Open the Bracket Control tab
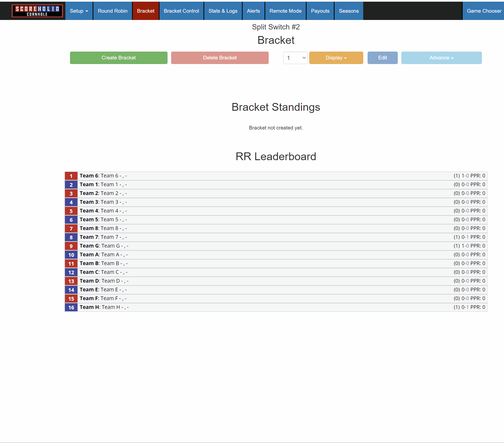This screenshot has height=443, width=504. pyautogui.click(x=181, y=11)
